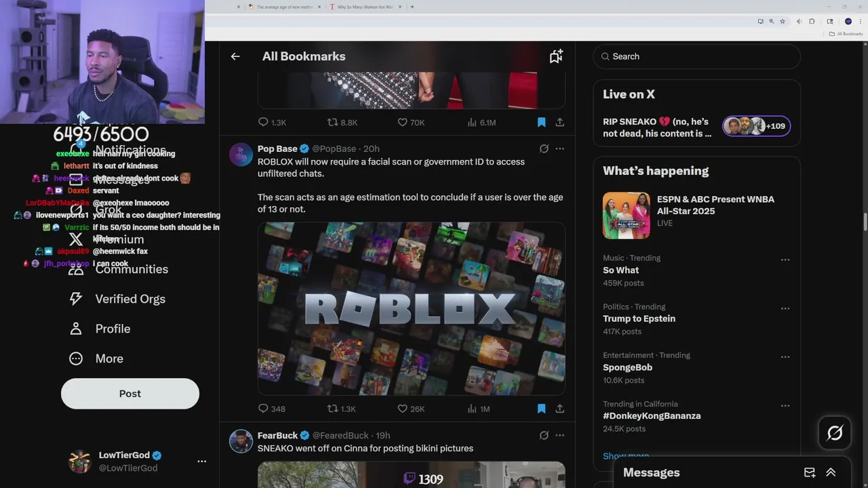Open the browser profile avatar

(x=848, y=22)
